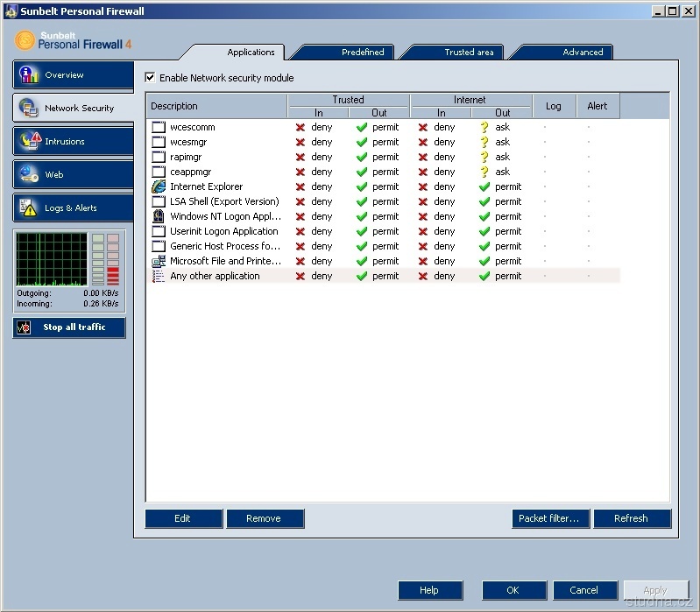The width and height of the screenshot is (700, 612).
Task: Open the Advanced tab
Action: click(x=583, y=53)
